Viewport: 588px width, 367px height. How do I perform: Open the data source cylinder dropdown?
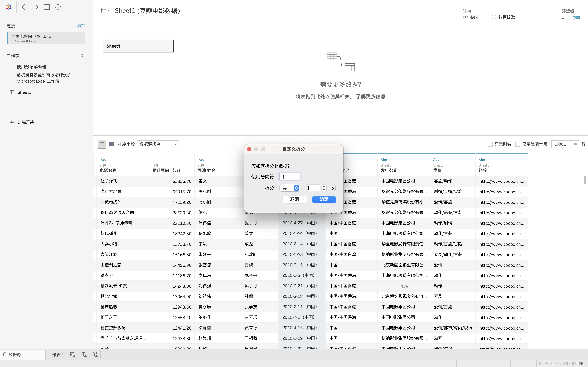click(x=105, y=11)
